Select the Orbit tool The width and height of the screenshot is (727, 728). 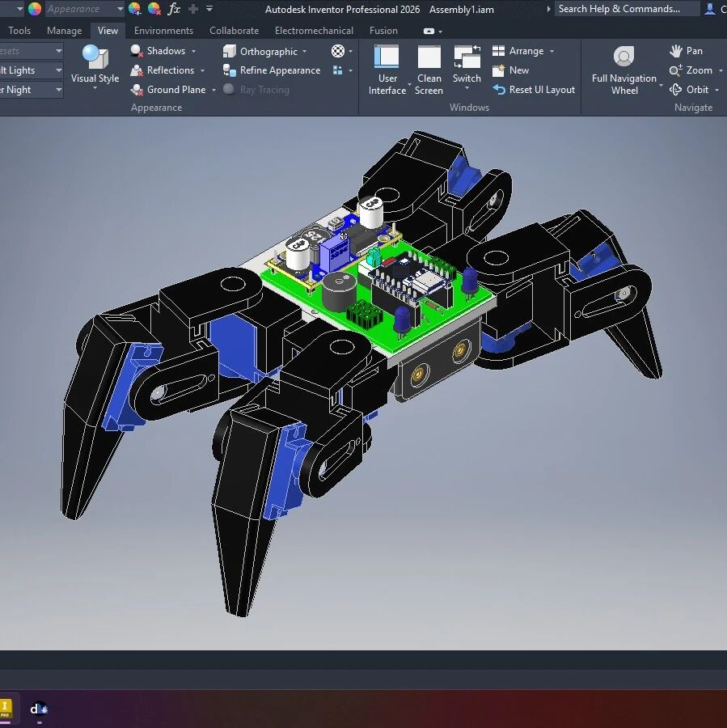pos(689,90)
